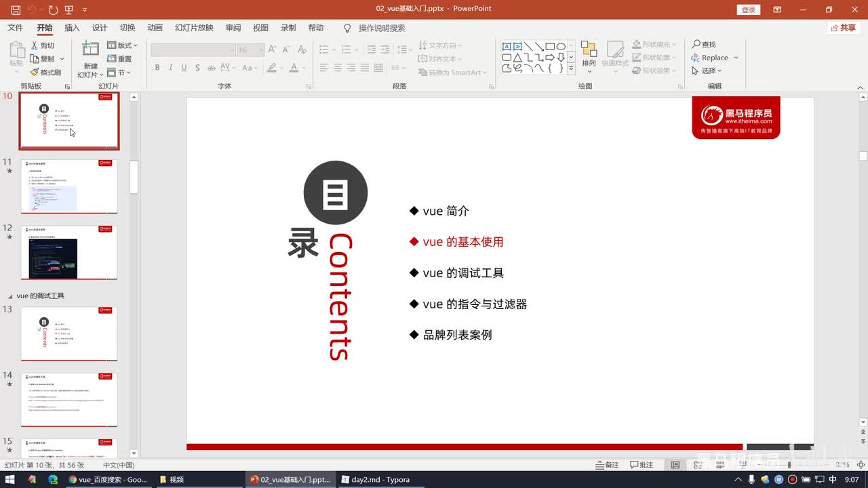Click the 格式刷 format painter

(45, 73)
